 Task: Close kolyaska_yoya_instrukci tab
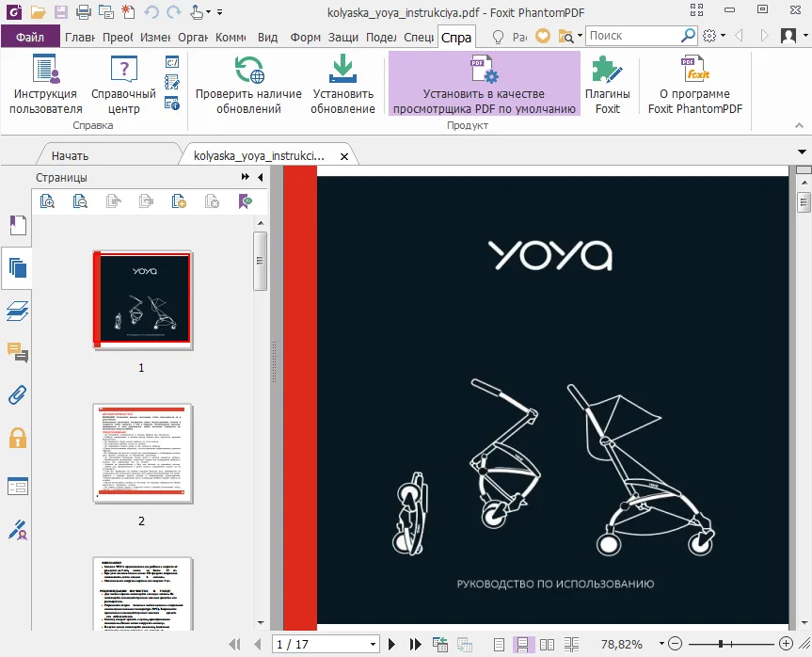click(343, 156)
